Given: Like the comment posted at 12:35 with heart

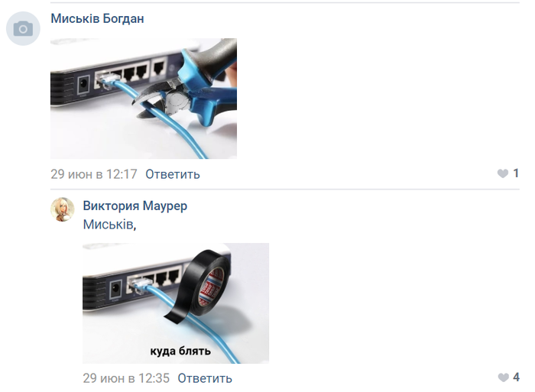Looking at the screenshot, I should (503, 377).
